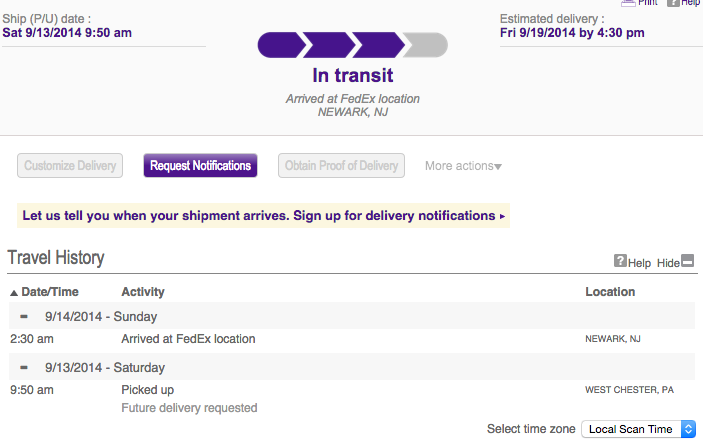
Task: Click the Travel History help question-mark icon
Action: pyautogui.click(x=620, y=262)
